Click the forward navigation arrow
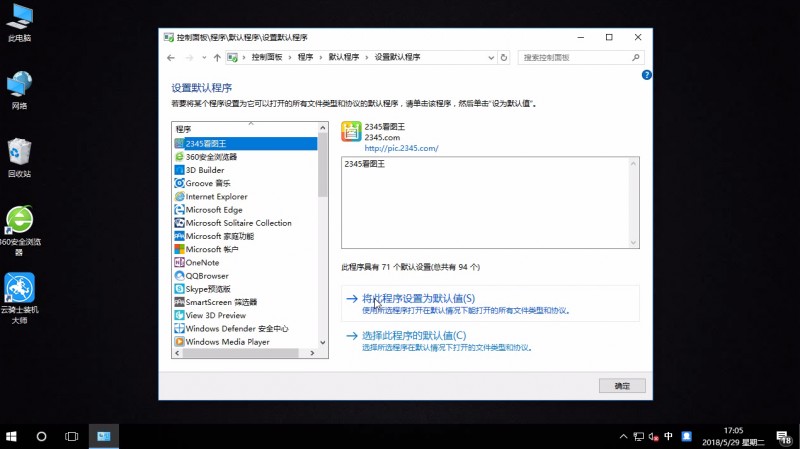The height and width of the screenshot is (449, 800). click(x=189, y=58)
